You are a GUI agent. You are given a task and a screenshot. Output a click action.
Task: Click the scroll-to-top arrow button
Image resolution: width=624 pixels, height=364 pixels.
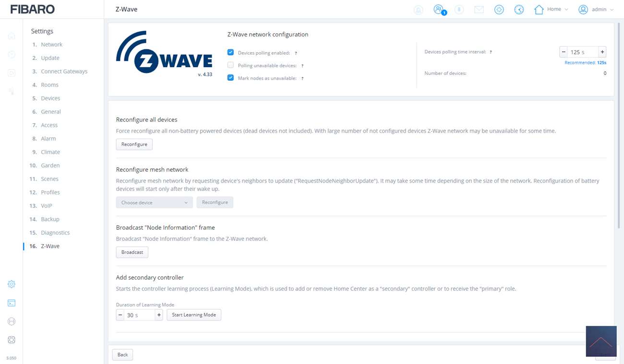pyautogui.click(x=601, y=341)
